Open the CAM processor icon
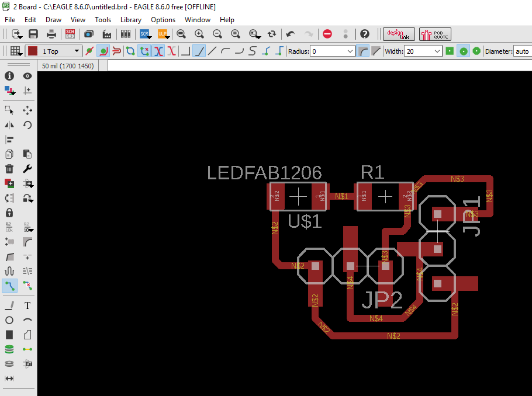532x396 pixels. coord(107,34)
